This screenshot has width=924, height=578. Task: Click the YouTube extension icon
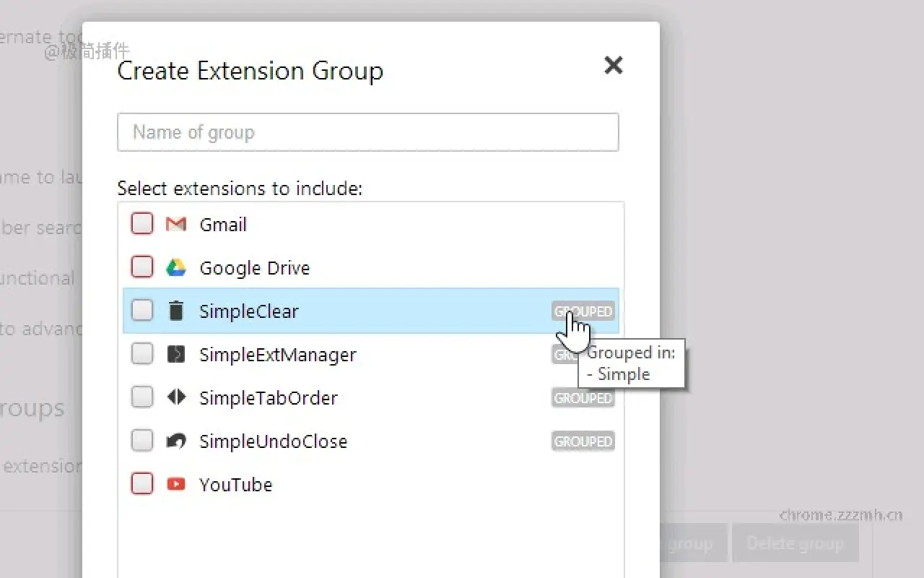(176, 484)
